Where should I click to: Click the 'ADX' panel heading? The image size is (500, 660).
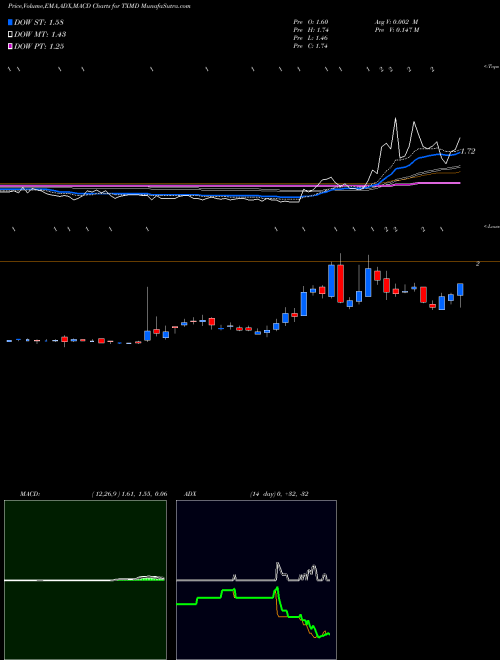pos(191,494)
